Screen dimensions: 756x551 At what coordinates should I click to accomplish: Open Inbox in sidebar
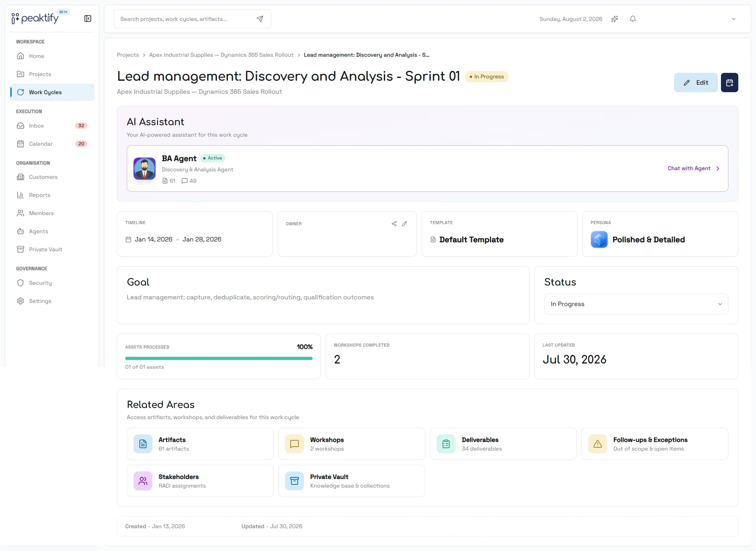[52, 126]
